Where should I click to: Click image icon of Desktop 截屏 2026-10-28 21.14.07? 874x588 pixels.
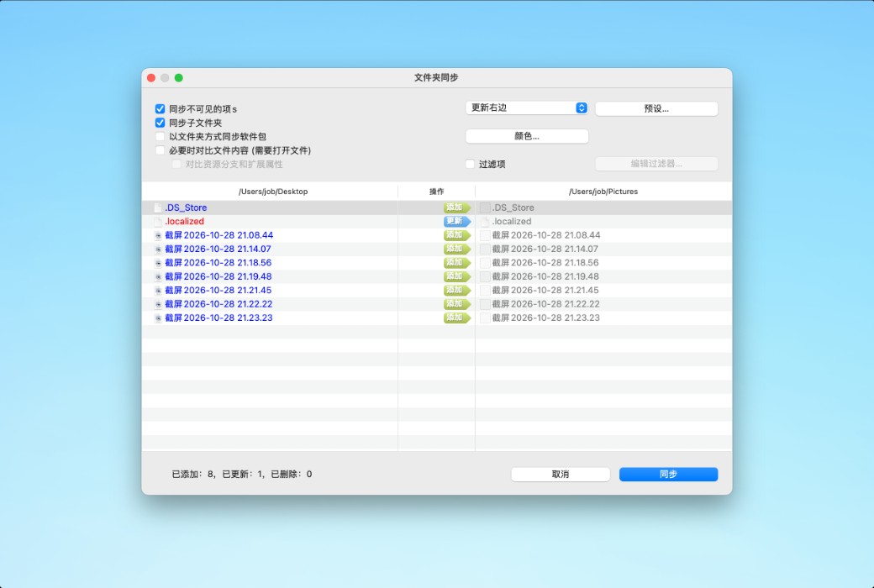[x=158, y=249]
